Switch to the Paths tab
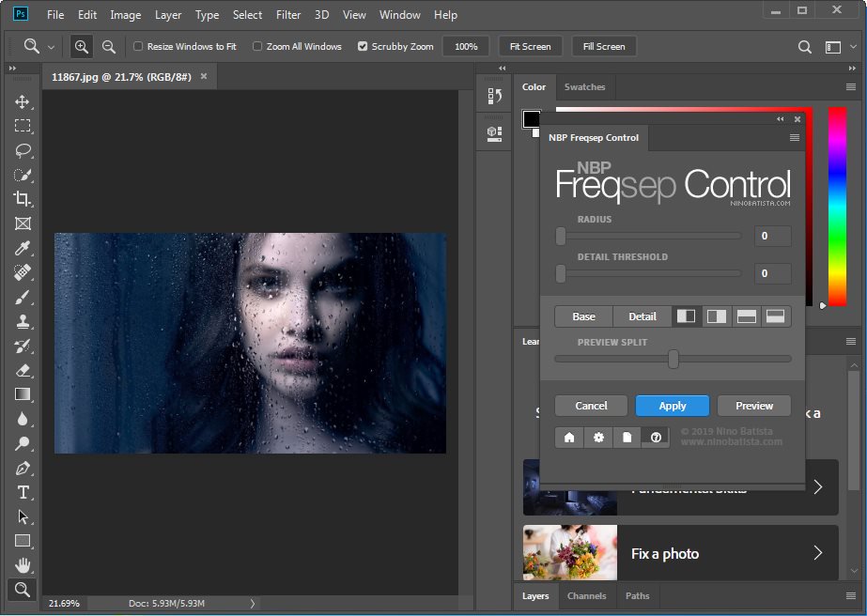The height and width of the screenshot is (616, 867). pos(638,595)
